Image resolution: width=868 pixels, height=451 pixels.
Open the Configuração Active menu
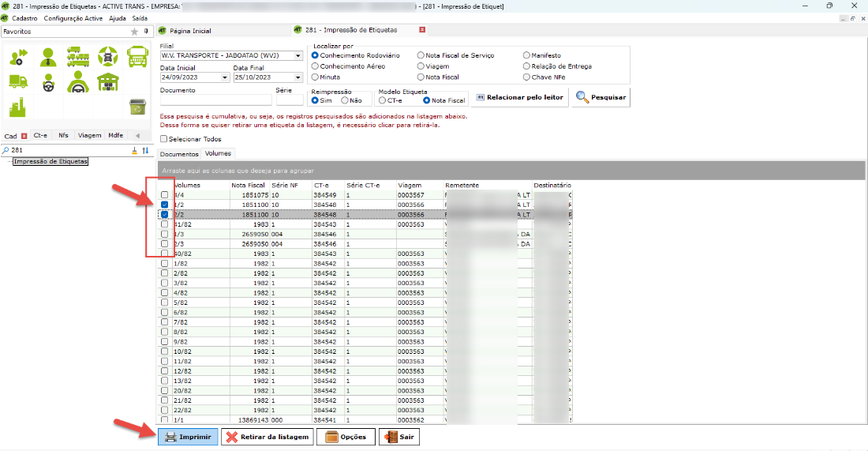(x=73, y=18)
